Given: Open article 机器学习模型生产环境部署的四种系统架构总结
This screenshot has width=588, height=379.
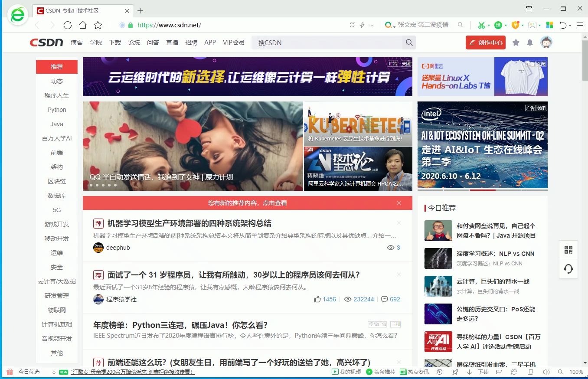Looking at the screenshot, I should [189, 223].
